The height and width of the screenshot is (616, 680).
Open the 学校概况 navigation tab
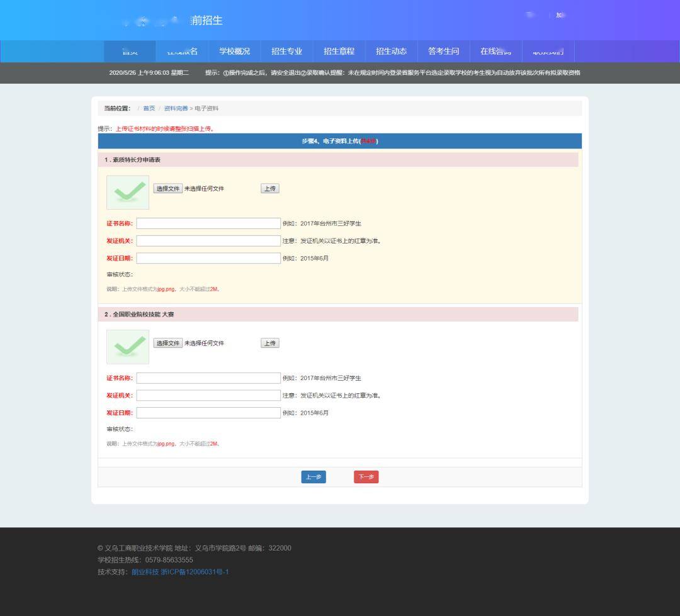(x=234, y=51)
